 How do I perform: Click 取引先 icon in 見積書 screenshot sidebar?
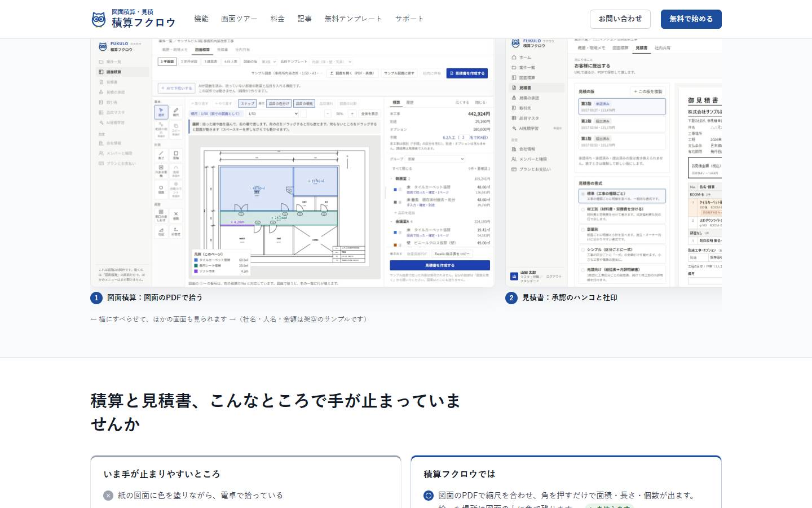(x=514, y=108)
